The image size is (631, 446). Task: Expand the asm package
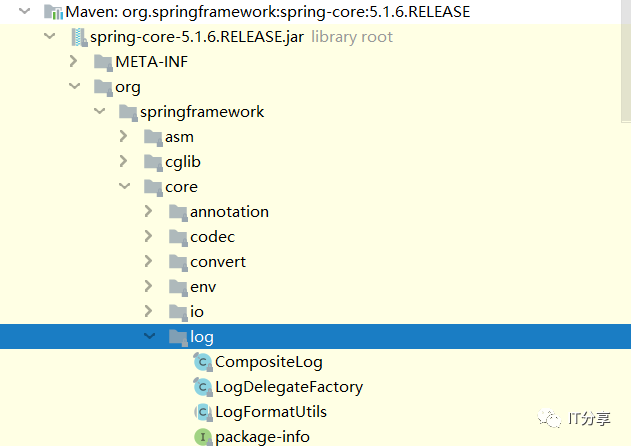coord(124,136)
